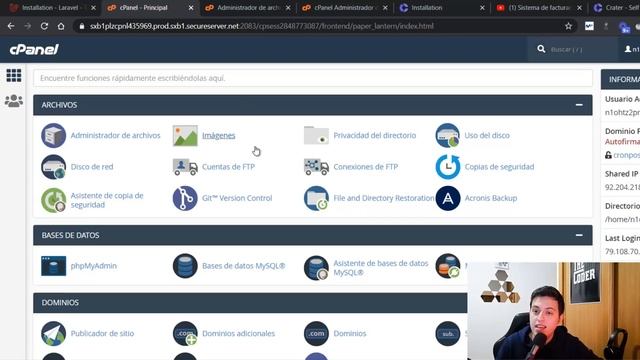Image resolution: width=640 pixels, height=360 pixels.
Task: Click the Conexiones de FTP link
Action: tap(365, 167)
